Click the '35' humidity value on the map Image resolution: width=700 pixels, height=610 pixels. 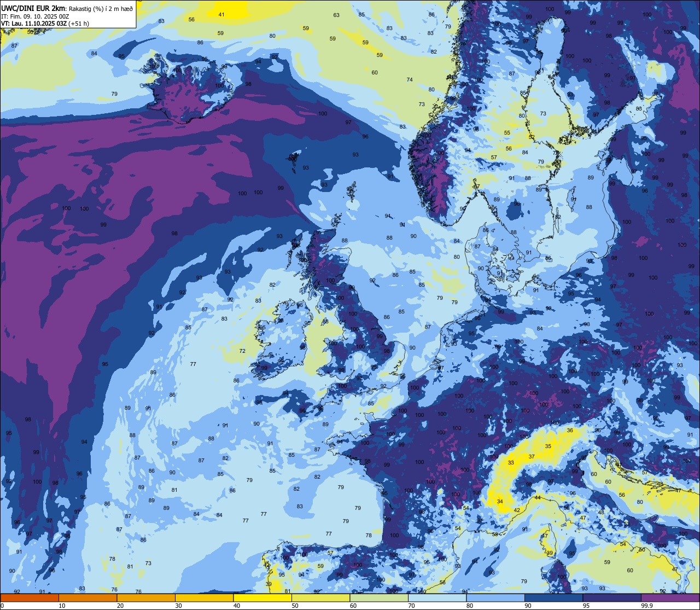click(x=548, y=446)
